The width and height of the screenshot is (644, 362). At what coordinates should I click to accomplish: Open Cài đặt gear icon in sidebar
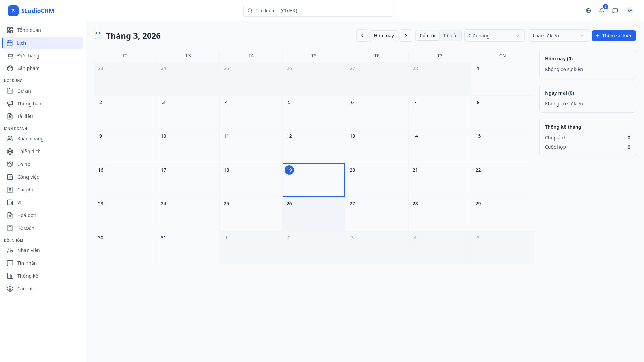click(10, 289)
